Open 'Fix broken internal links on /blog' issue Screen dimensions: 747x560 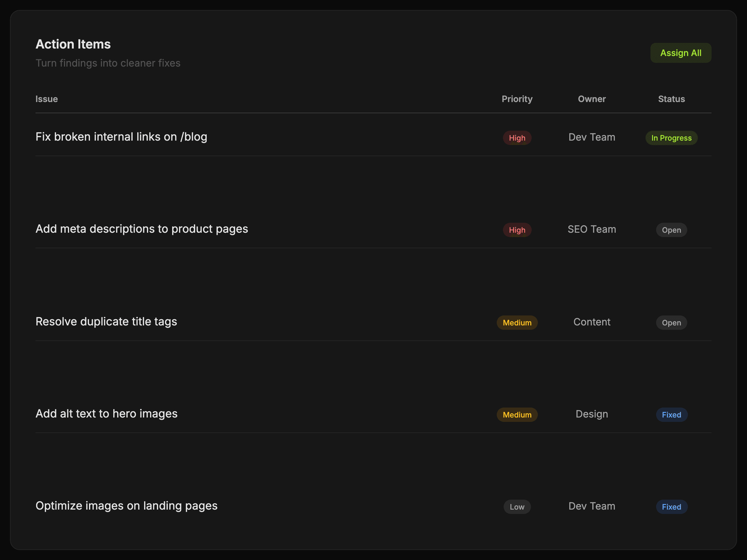[x=121, y=137]
